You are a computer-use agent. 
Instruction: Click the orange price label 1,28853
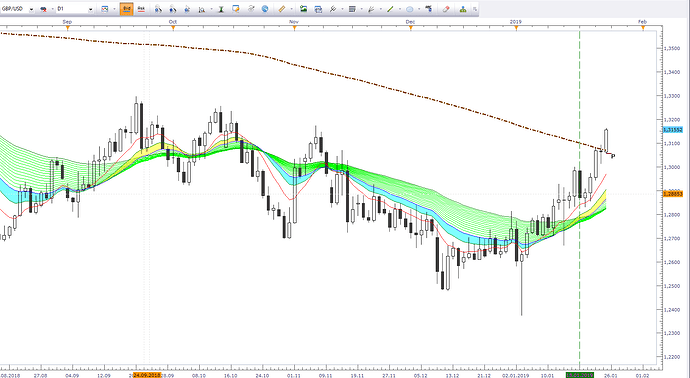673,194
